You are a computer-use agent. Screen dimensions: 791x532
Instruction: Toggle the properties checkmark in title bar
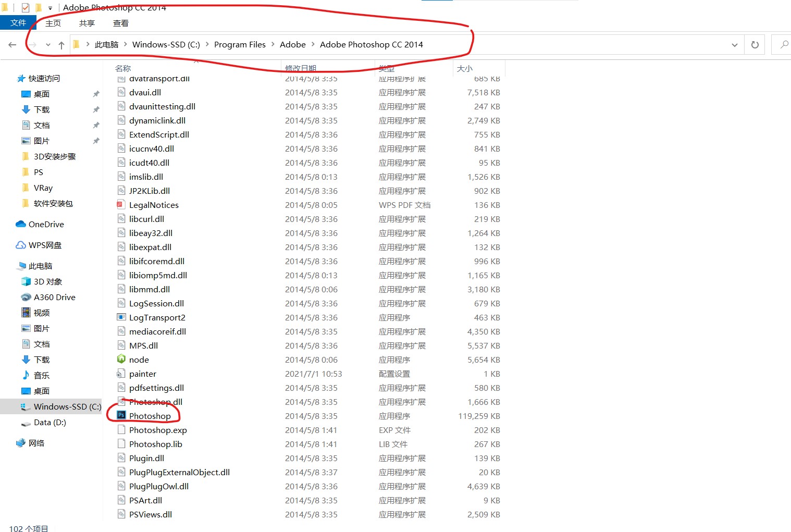point(26,7)
